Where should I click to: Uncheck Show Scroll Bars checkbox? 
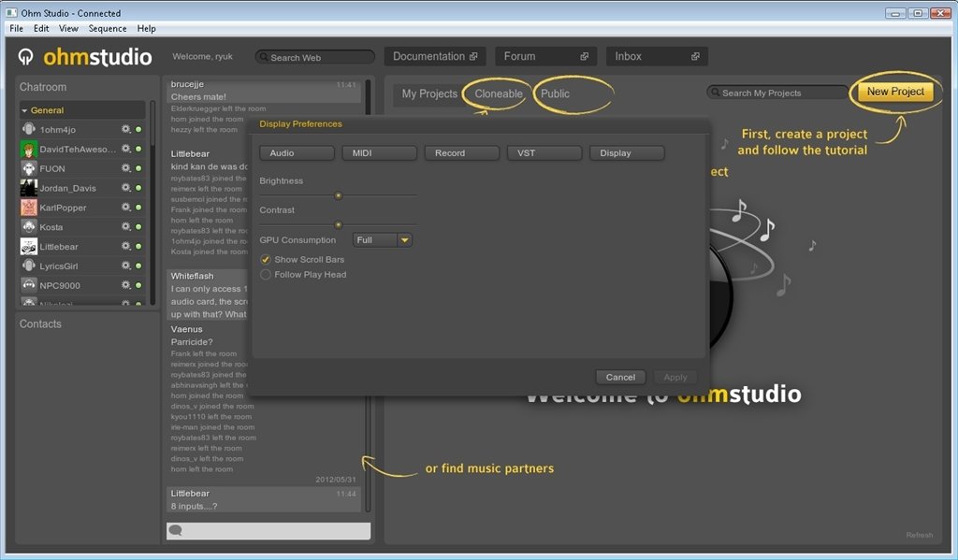(x=266, y=260)
